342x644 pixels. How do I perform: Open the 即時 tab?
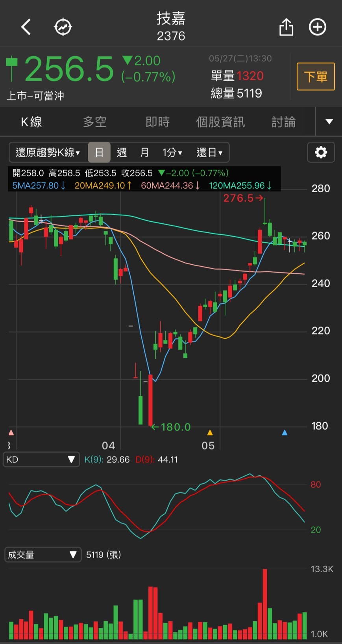pyautogui.click(x=157, y=122)
